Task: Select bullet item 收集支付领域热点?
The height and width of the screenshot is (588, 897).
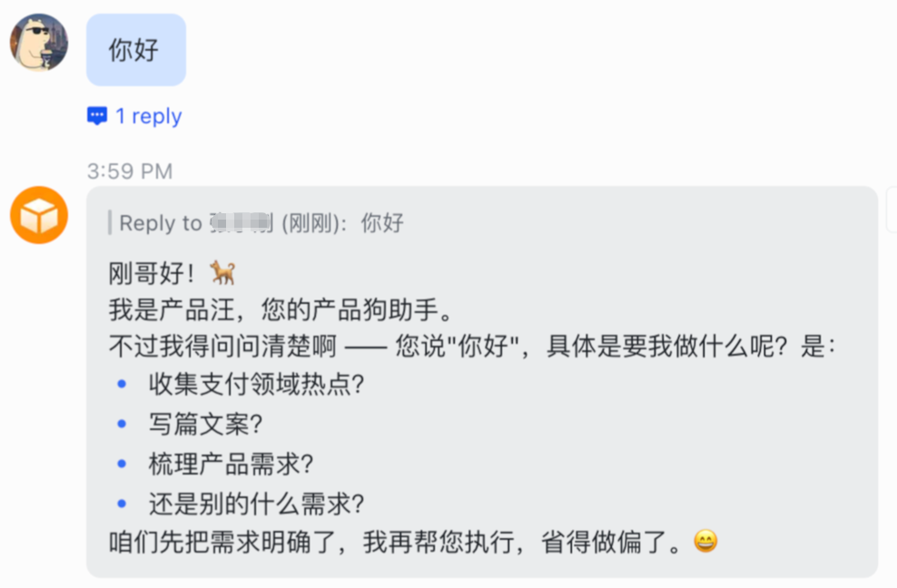Action: [x=257, y=385]
